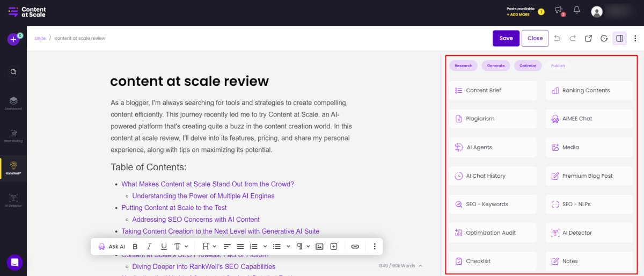Open version history clock icon
The height and width of the screenshot is (276, 644).
pyautogui.click(x=604, y=38)
